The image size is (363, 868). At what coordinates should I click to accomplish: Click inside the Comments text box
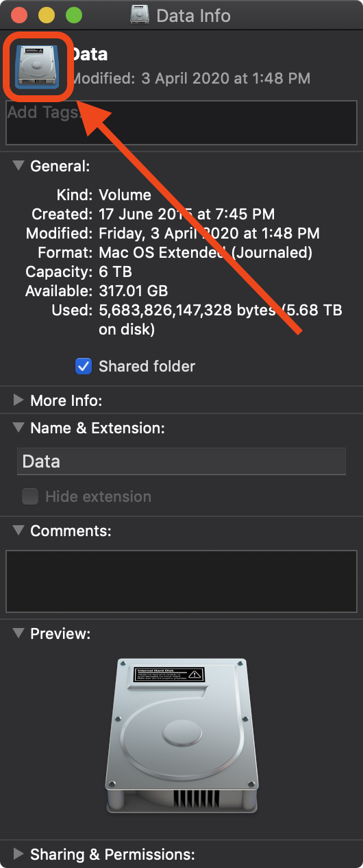click(181, 581)
